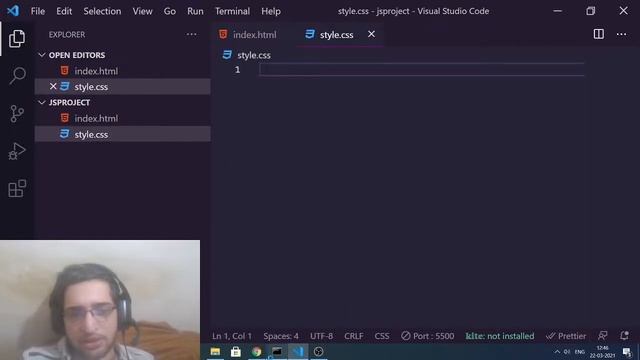Open the Run and Debug view

coord(17,151)
